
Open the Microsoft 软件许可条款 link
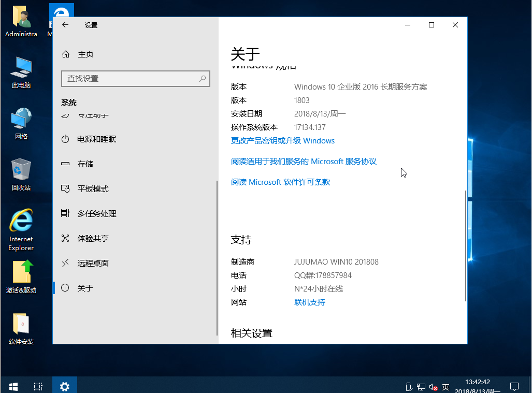coord(281,182)
